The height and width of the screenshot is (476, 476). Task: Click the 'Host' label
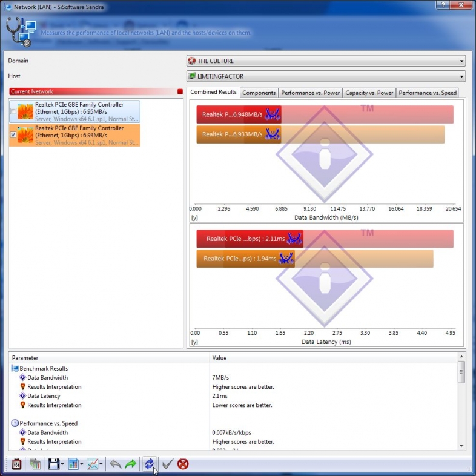[14, 76]
